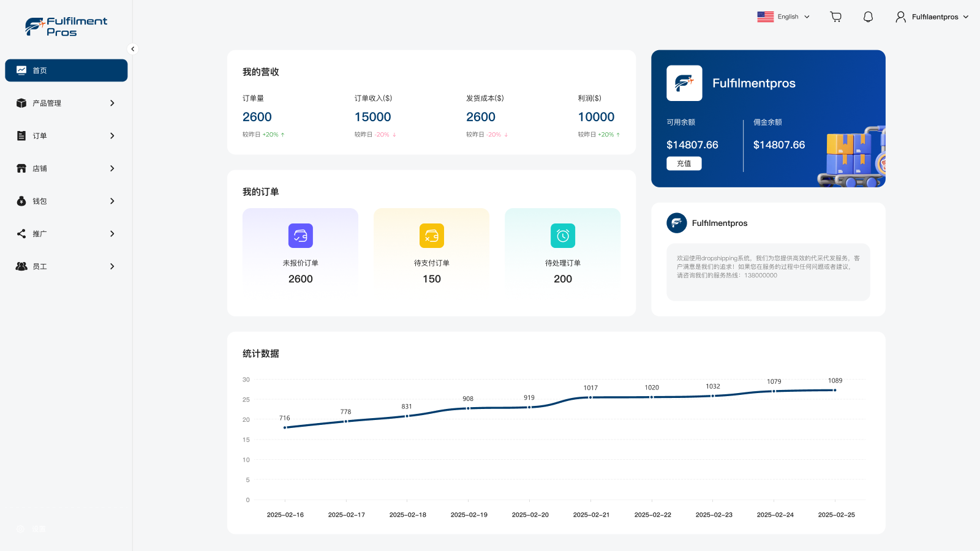This screenshot has height=551, width=980.
Task: Click the teal 待处理订单 clock icon
Action: (x=562, y=236)
